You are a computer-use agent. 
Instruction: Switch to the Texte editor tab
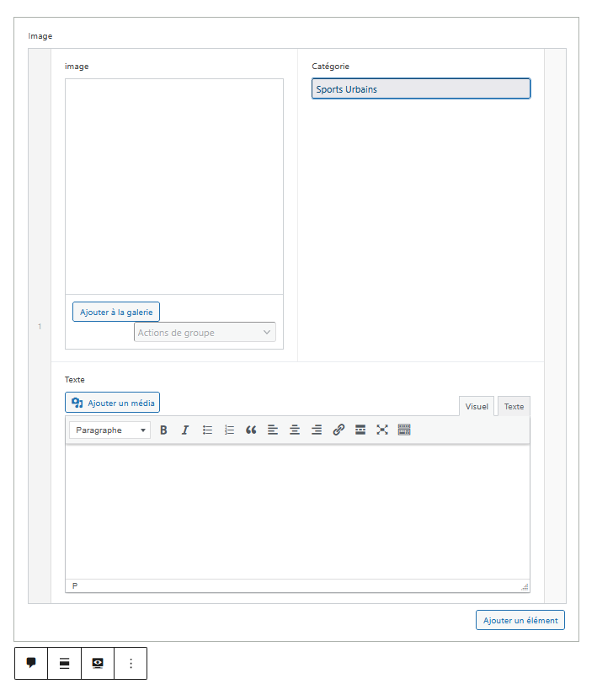click(x=514, y=406)
